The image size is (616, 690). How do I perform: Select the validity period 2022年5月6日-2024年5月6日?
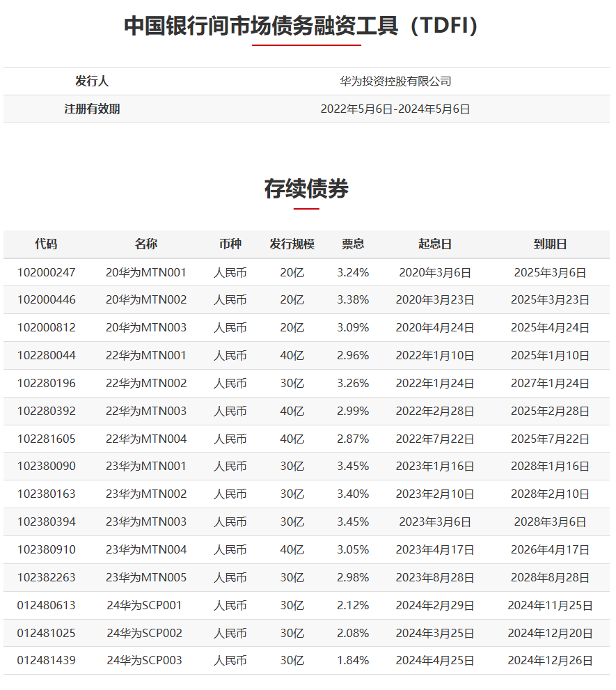coord(395,109)
